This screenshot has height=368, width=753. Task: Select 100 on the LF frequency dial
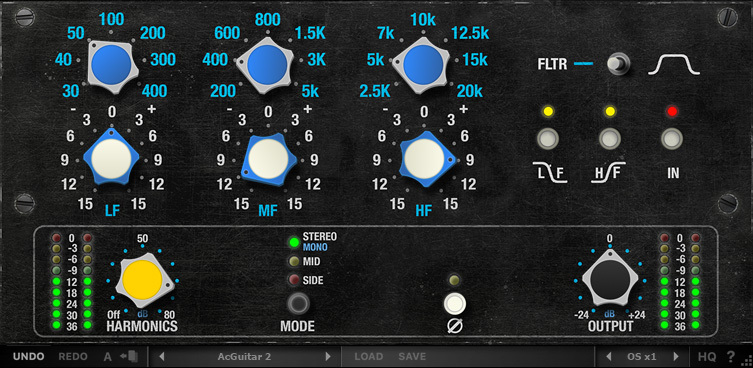pyautogui.click(x=111, y=20)
